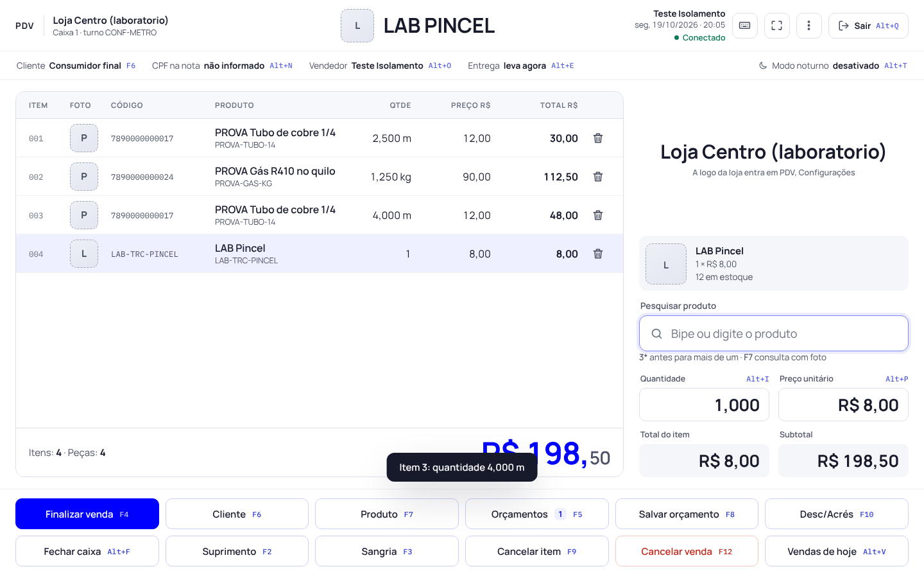
Task: Log out with the Sair button
Action: 868,26
